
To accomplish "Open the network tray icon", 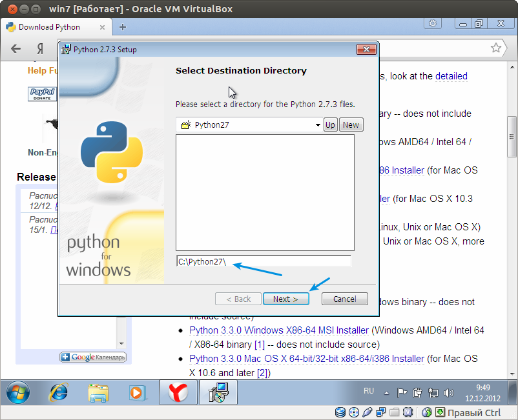I will (433, 393).
